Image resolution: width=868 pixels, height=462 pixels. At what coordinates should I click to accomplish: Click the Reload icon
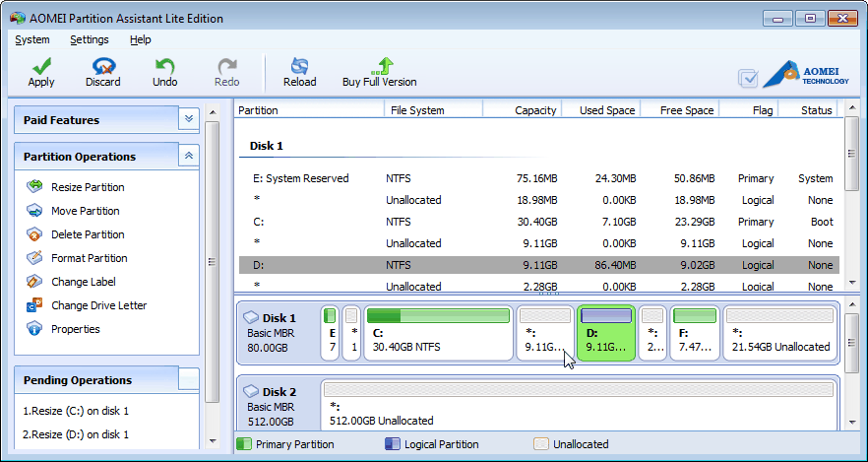coord(299,66)
